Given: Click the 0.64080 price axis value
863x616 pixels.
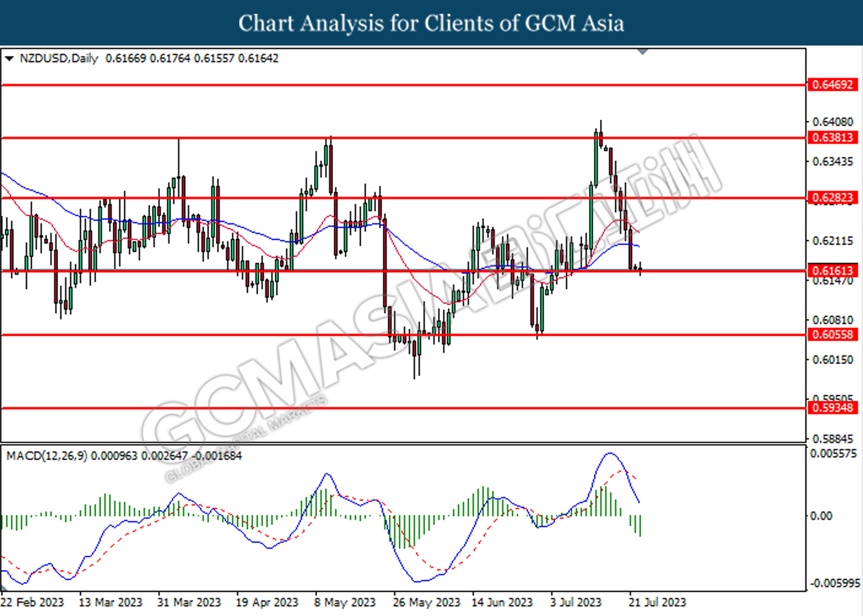Looking at the screenshot, I should (833, 122).
